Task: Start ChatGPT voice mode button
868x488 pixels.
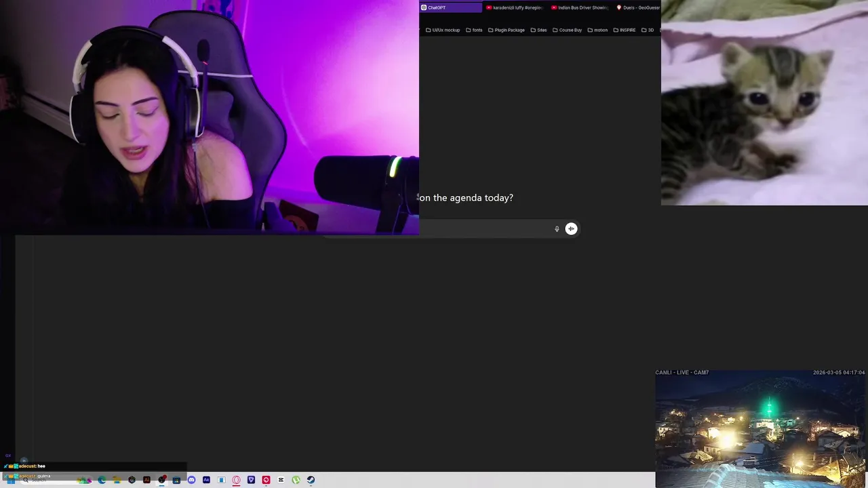Action: [x=571, y=229]
